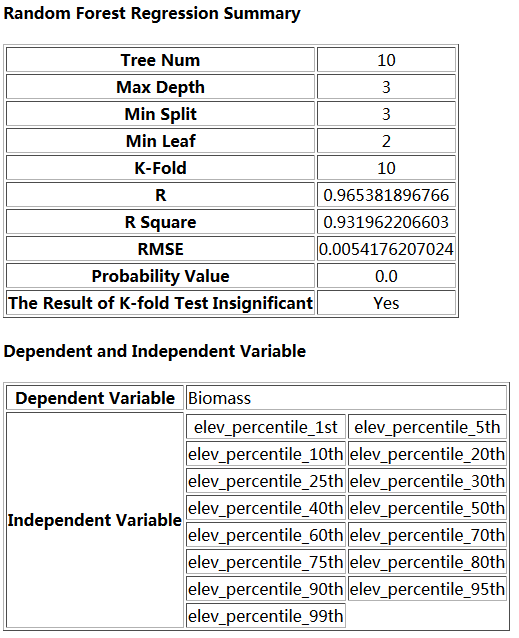Select the Min Leaf value 2
Screen dimensions: 519x638
[x=386, y=141]
